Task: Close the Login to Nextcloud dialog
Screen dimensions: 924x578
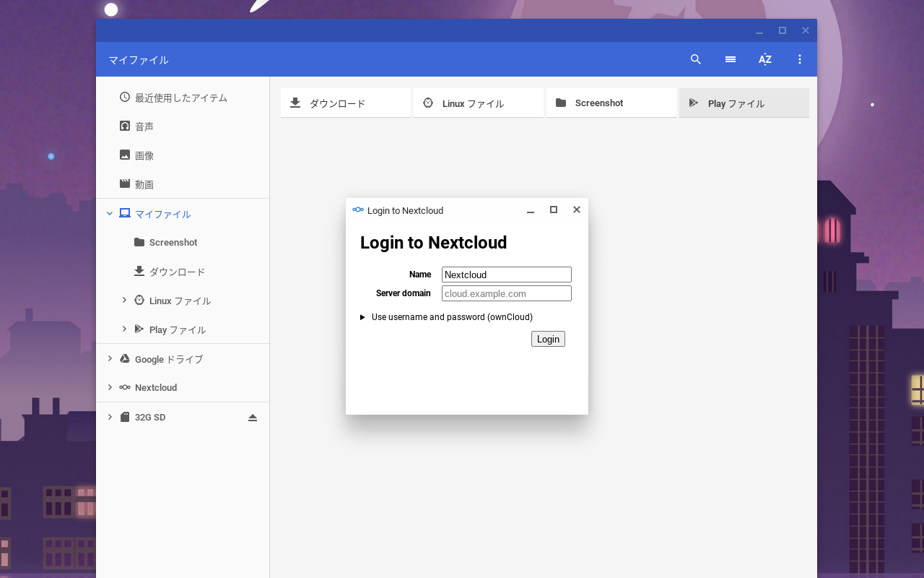Action: click(577, 210)
